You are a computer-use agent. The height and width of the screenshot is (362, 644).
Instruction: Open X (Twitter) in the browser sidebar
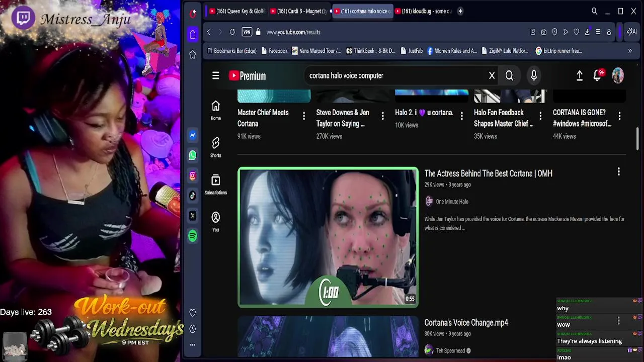pyautogui.click(x=193, y=216)
